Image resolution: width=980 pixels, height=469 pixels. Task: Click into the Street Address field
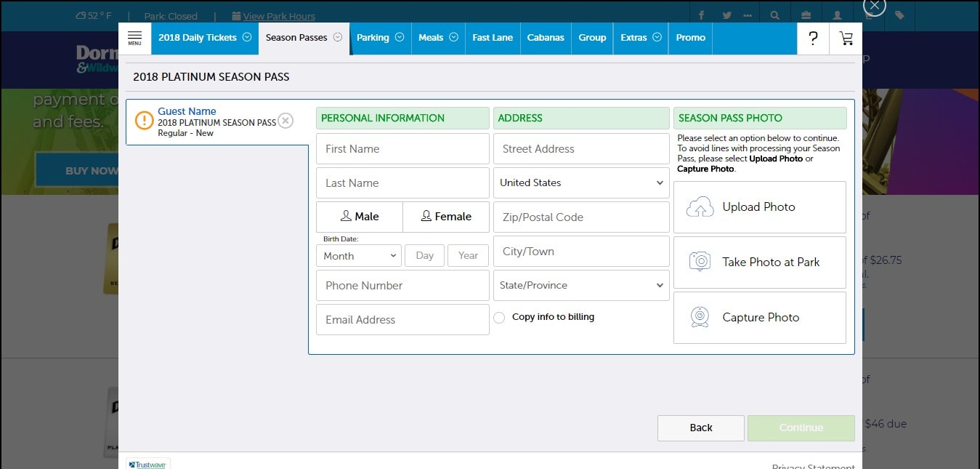[581, 148]
